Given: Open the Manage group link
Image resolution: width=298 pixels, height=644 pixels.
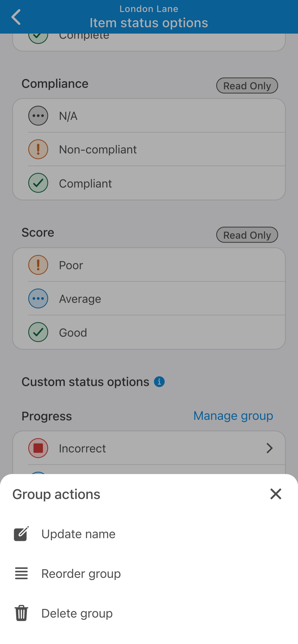Looking at the screenshot, I should pyautogui.click(x=233, y=416).
